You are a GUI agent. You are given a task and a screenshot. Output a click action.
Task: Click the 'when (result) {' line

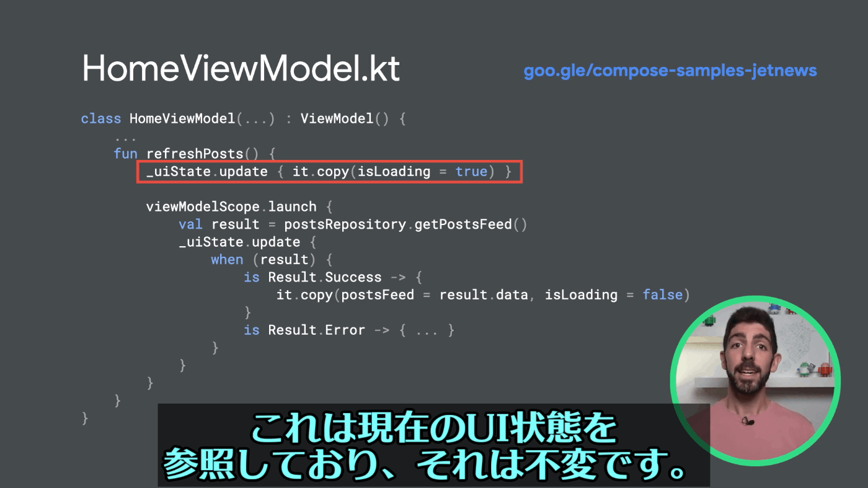(272, 259)
